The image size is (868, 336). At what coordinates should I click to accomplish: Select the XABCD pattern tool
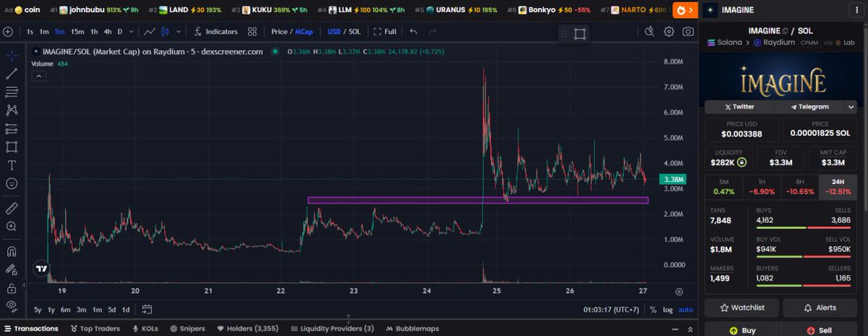coord(12,110)
